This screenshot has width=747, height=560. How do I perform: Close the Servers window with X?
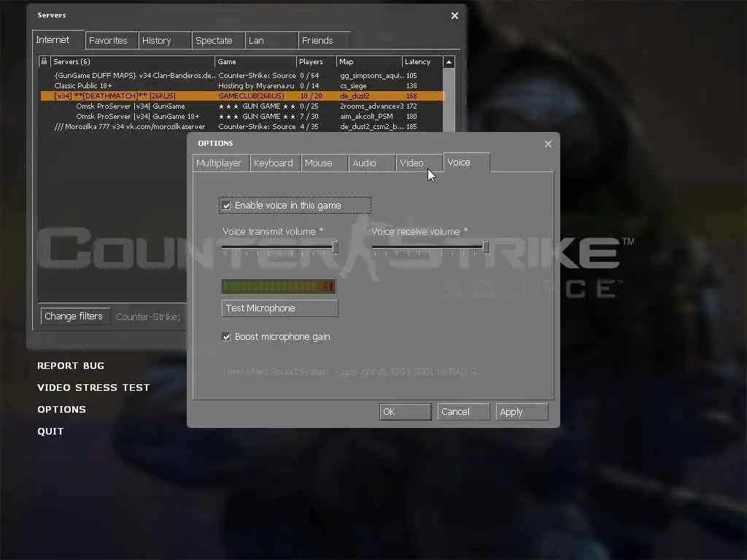[454, 16]
